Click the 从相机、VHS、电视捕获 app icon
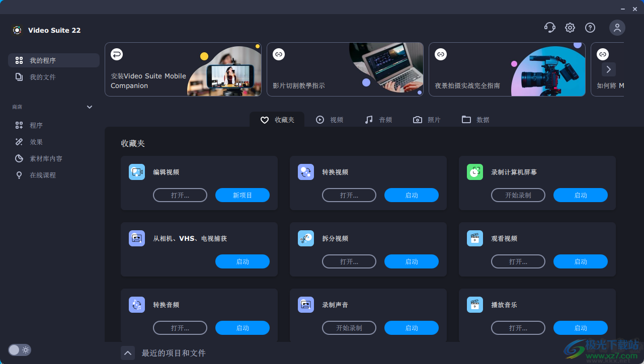Viewport: 644px width, 364px height. pos(137,238)
